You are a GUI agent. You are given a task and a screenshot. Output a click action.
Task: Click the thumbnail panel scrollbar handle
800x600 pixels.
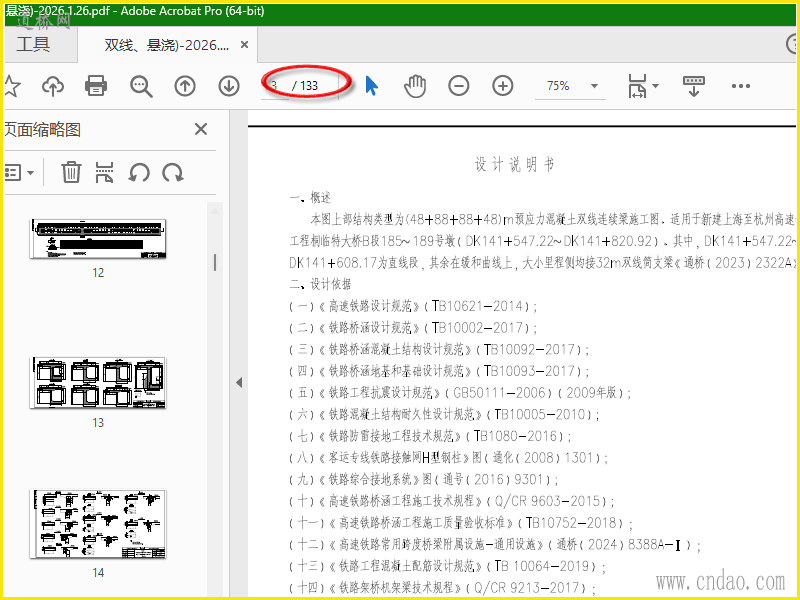click(215, 262)
